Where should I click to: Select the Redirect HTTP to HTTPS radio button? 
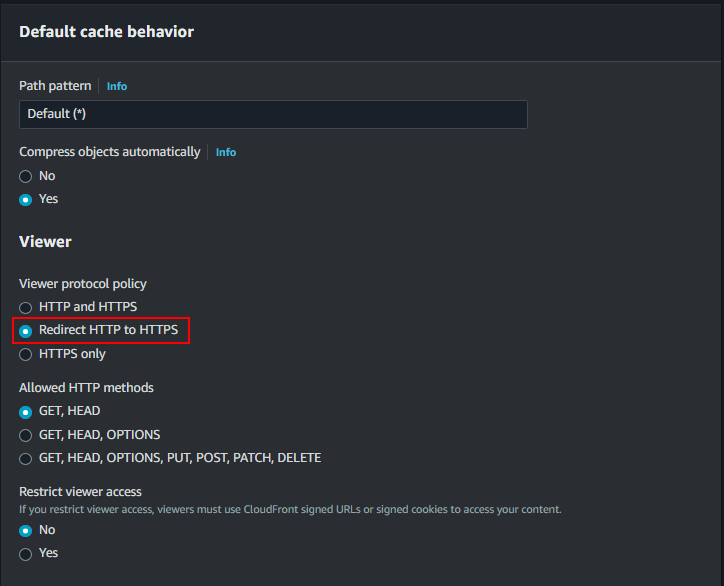pyautogui.click(x=26, y=330)
